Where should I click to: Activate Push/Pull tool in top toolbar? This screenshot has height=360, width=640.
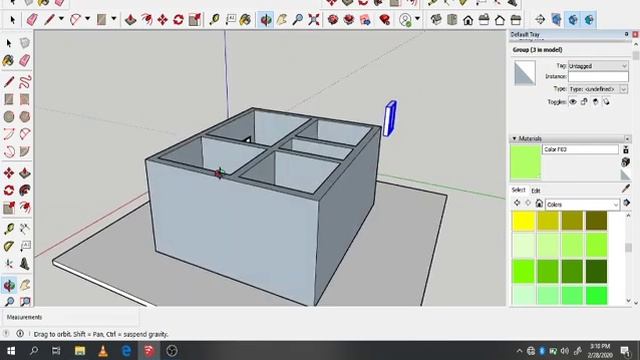pos(130,20)
